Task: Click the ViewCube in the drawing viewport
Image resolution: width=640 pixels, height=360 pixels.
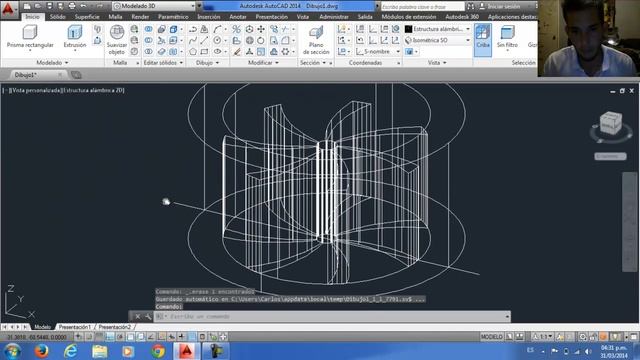Action: pyautogui.click(x=610, y=124)
